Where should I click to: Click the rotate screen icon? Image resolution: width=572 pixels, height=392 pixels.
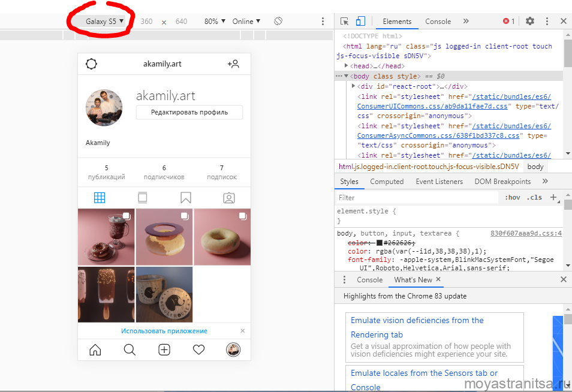point(278,21)
